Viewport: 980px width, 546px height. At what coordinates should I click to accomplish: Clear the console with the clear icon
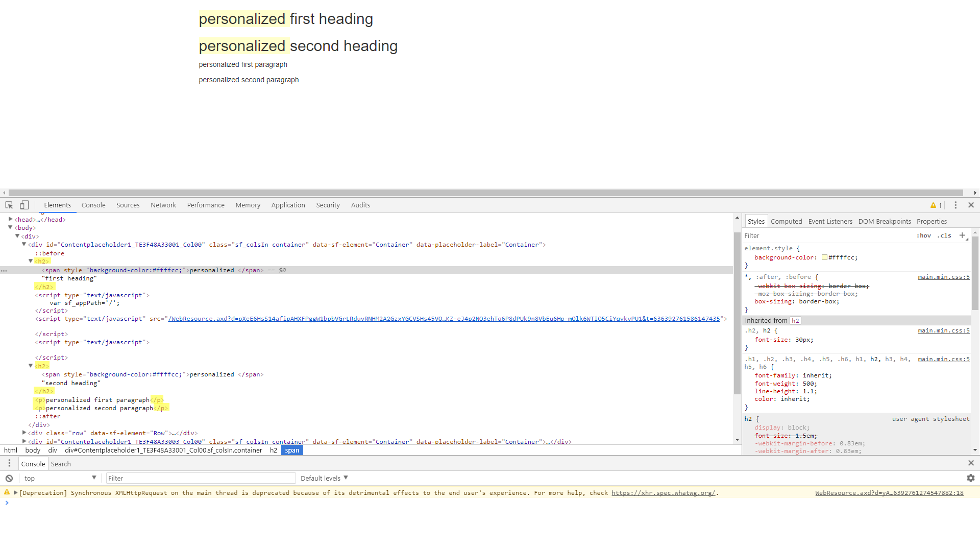click(9, 478)
